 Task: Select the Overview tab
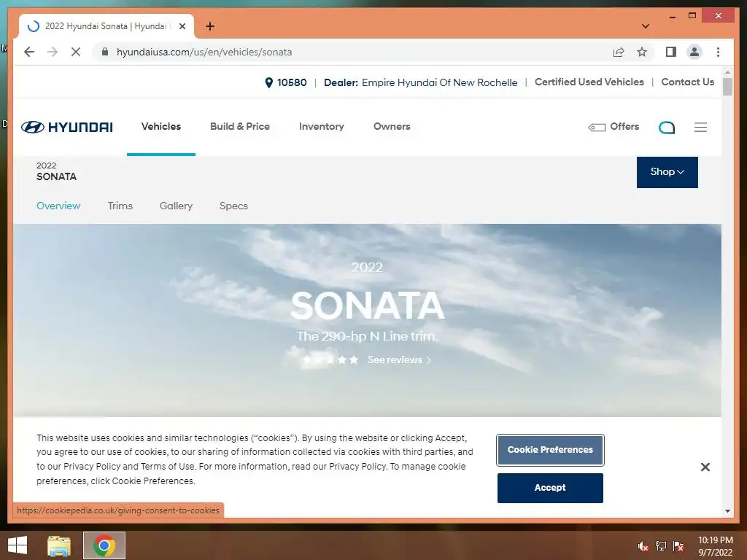click(58, 206)
